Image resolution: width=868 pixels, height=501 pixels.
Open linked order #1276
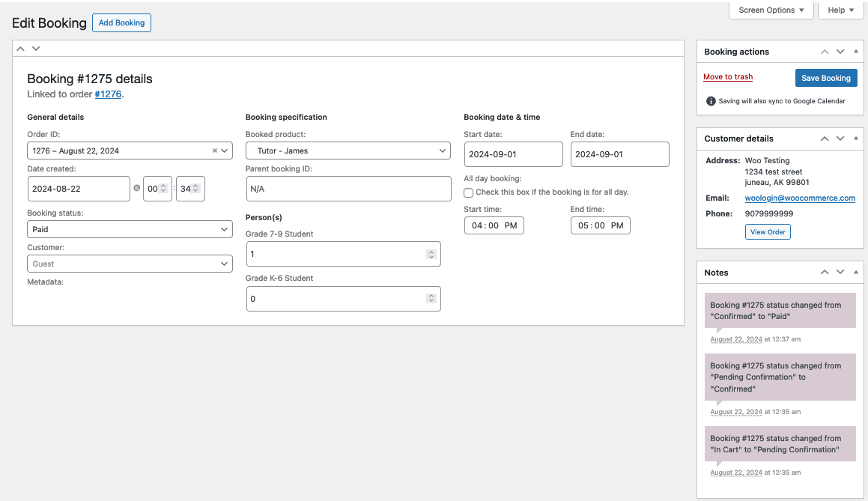(x=108, y=94)
